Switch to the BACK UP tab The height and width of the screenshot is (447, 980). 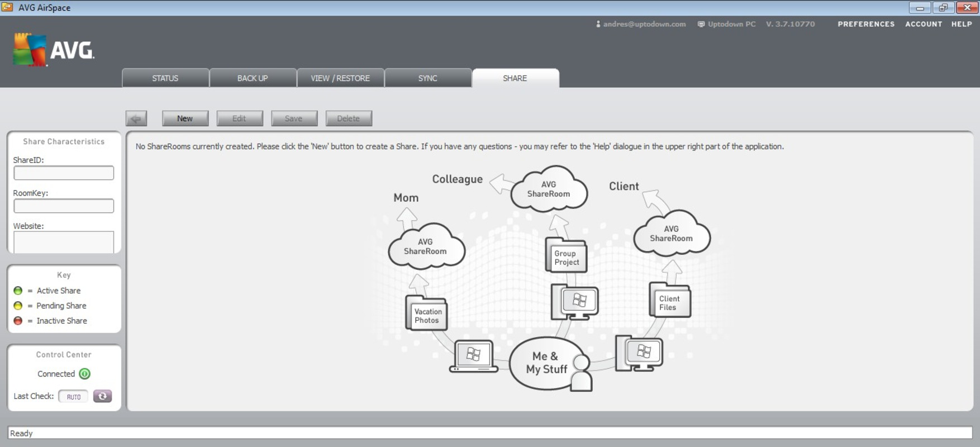[253, 78]
